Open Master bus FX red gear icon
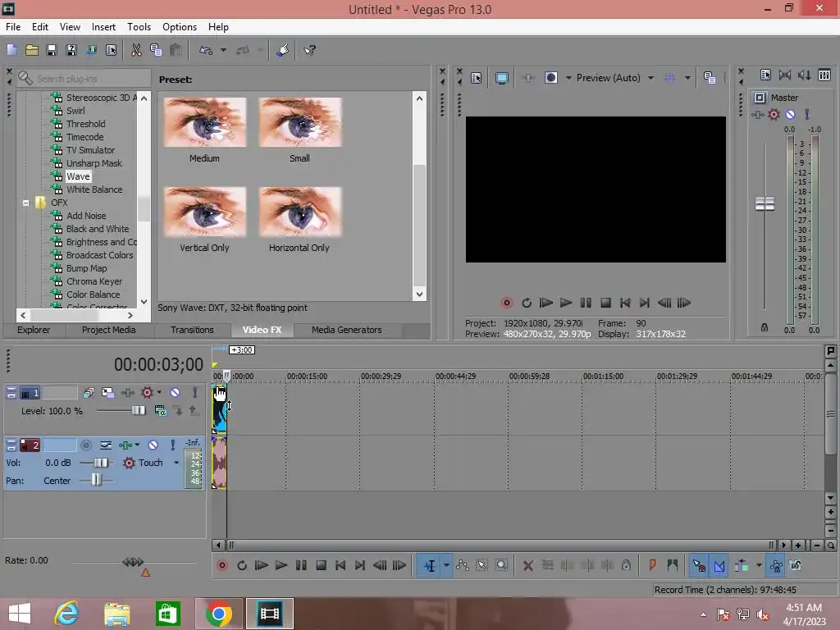 (x=774, y=114)
